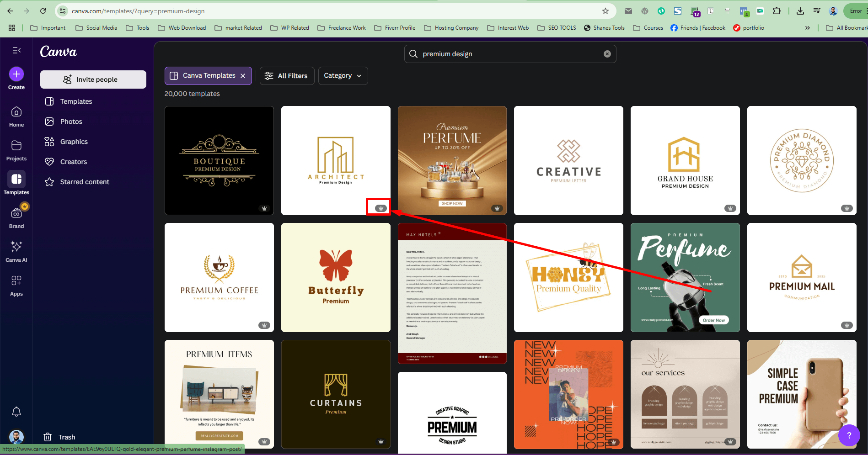The height and width of the screenshot is (455, 868).
Task: Open the Honey Premium Quality template
Action: click(568, 278)
